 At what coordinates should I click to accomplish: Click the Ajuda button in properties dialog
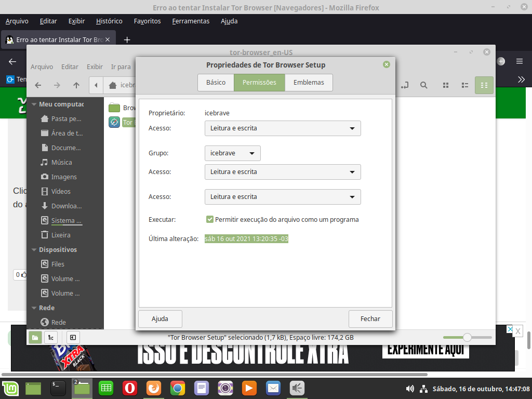click(x=160, y=319)
